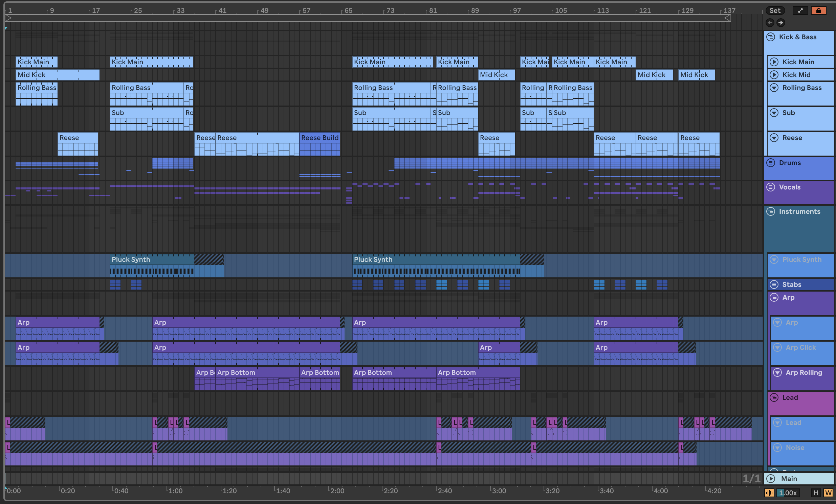Image resolution: width=836 pixels, height=504 pixels.
Task: Toggle the H optimize height button
Action: point(816,492)
